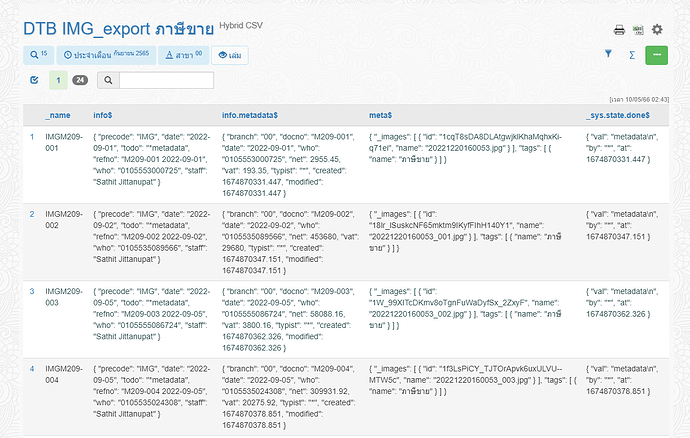Click the filter funnel icon
This screenshot has height=438, width=690.
(x=608, y=55)
